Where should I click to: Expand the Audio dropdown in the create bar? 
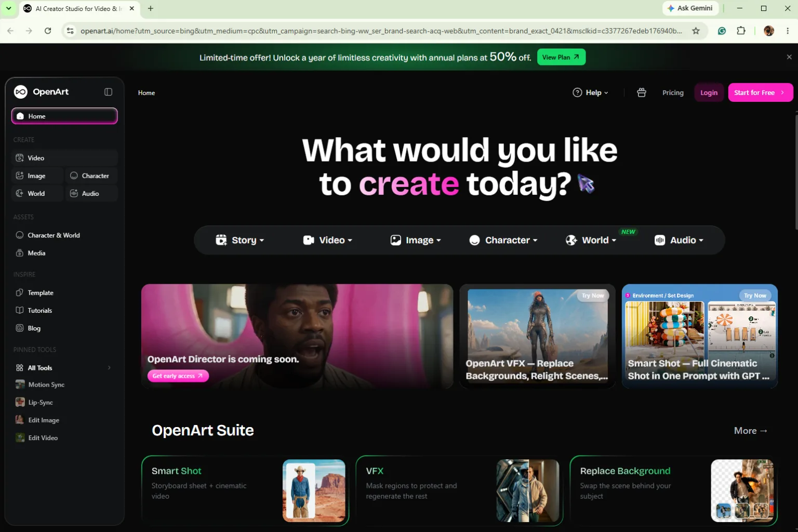pyautogui.click(x=679, y=240)
